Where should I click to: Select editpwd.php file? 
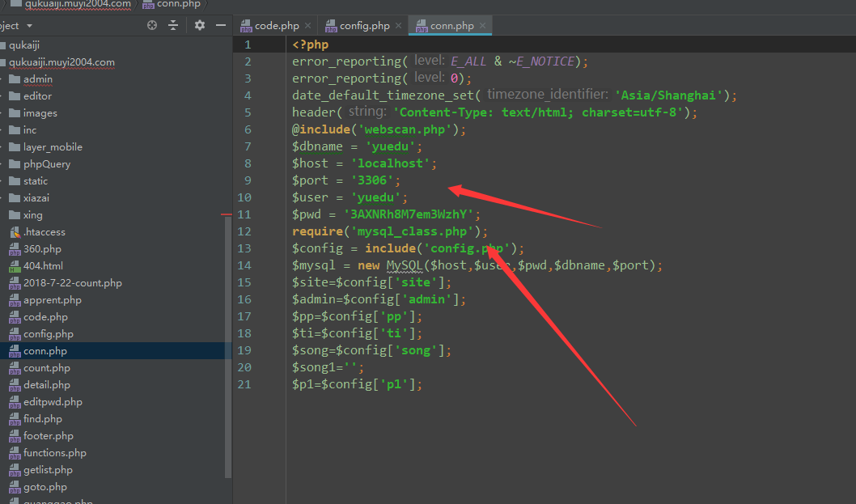53,401
